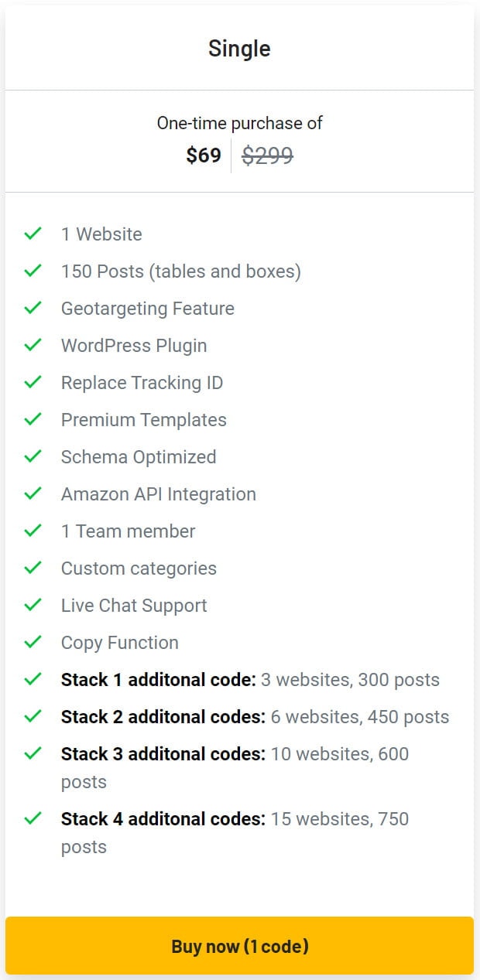Click the checkmark for 1 Team member
Image resolution: width=480 pixels, height=980 pixels.
pos(33,531)
